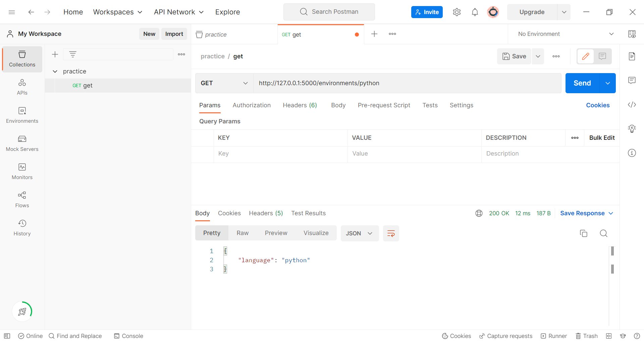Create a new collection with plus icon
644x342 pixels.
point(55,54)
